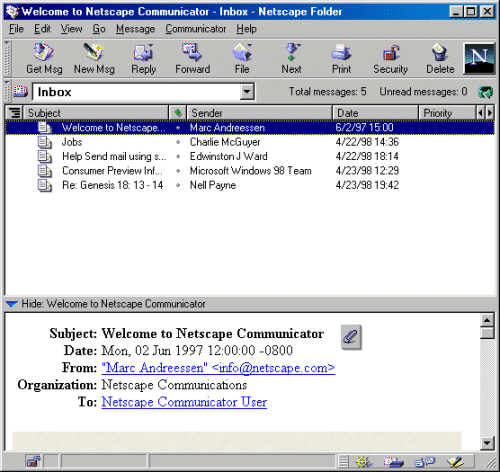Click the Marc Andreessen info@netscape.com link

pyautogui.click(x=218, y=368)
